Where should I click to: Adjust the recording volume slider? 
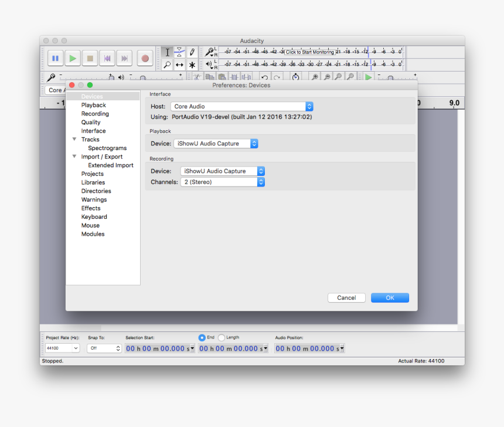86,77
